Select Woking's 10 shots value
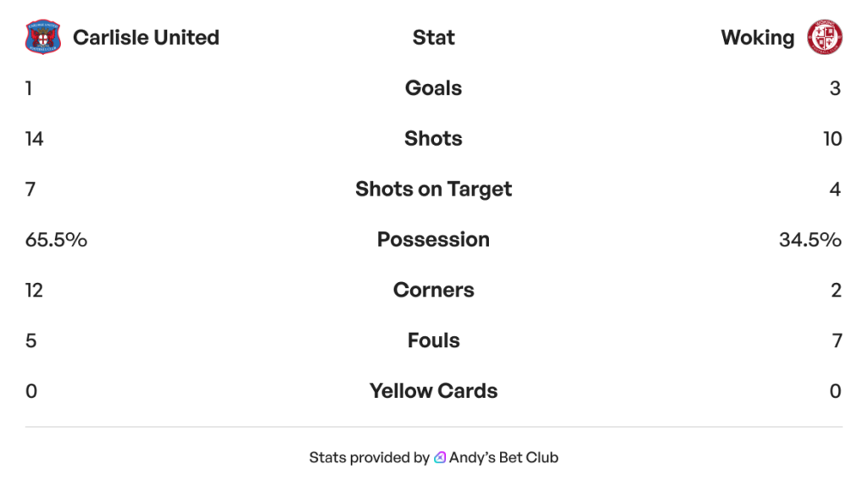The height and width of the screenshot is (487, 868). 832,139
